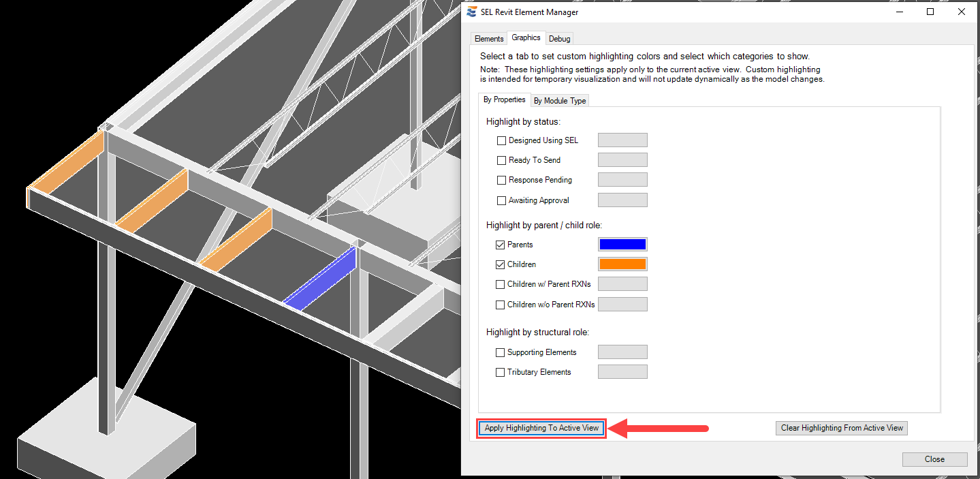Viewport: 980px width, 479px height.
Task: Click the SEL Revit Element Manager title icon
Action: (x=472, y=12)
